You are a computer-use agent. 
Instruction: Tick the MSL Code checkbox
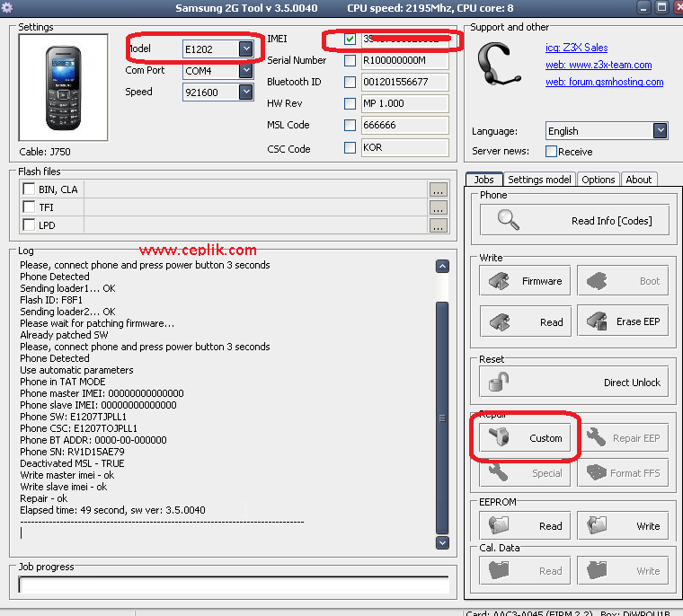point(350,126)
